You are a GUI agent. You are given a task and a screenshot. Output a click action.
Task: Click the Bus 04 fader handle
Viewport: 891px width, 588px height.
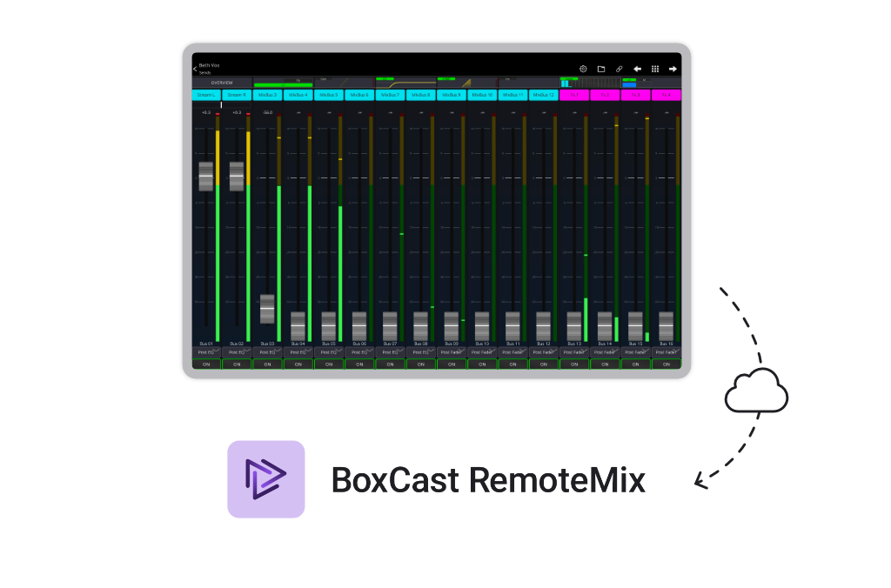[x=298, y=326]
